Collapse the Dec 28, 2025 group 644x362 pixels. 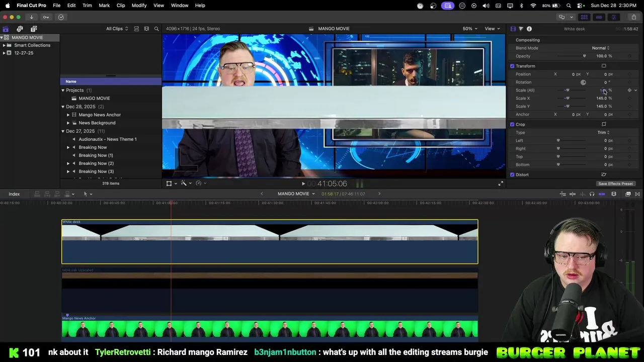click(63, 107)
